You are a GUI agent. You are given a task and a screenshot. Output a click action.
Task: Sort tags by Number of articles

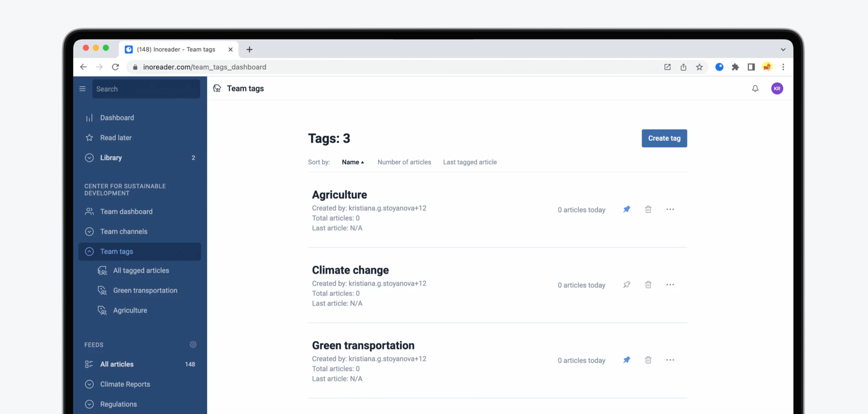tap(404, 162)
